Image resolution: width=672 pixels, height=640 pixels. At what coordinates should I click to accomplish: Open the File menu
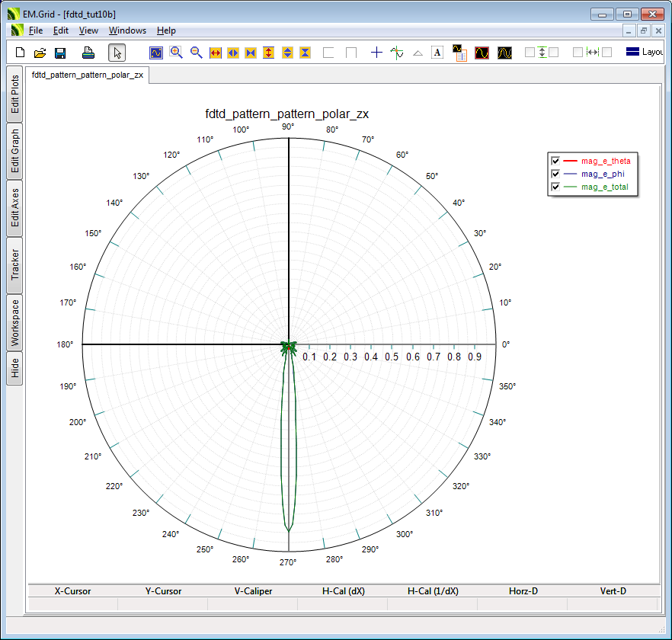tap(35, 30)
